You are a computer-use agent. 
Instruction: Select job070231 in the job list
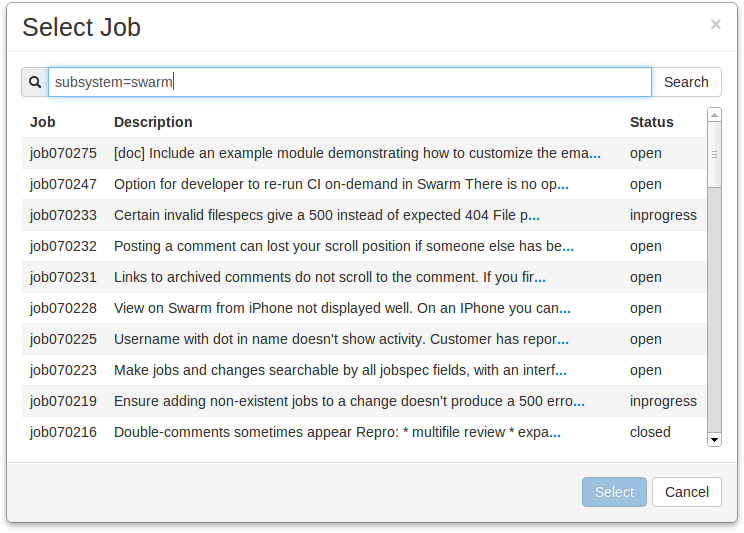(x=364, y=277)
